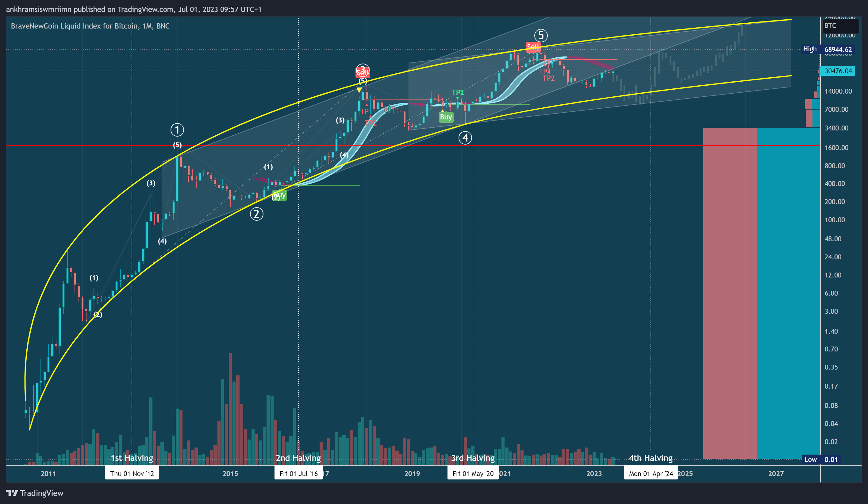
Task: Select the 4th Halving label
Action: click(x=651, y=458)
